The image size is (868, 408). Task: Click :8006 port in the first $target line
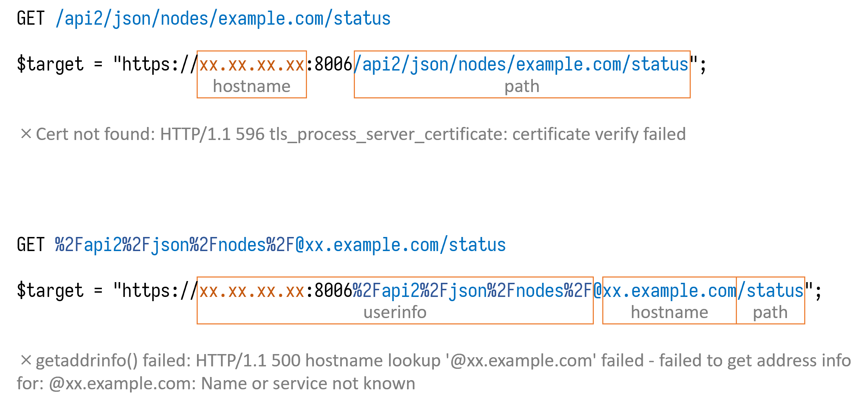click(330, 65)
